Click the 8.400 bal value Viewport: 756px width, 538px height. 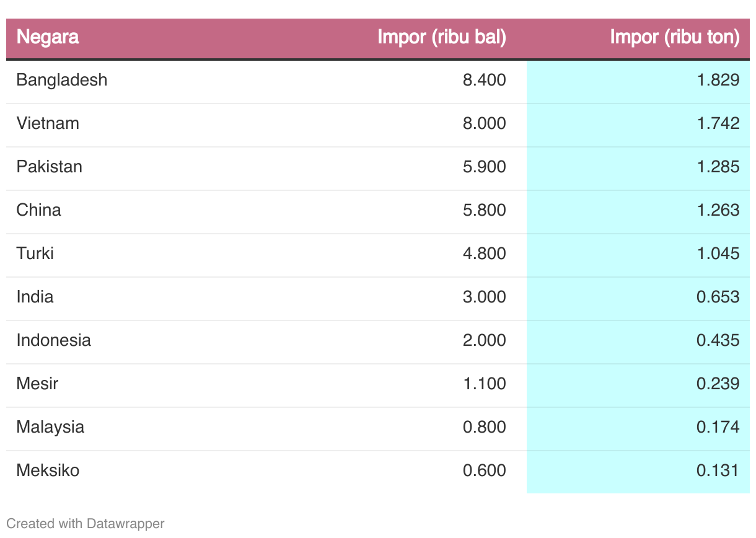coord(484,80)
